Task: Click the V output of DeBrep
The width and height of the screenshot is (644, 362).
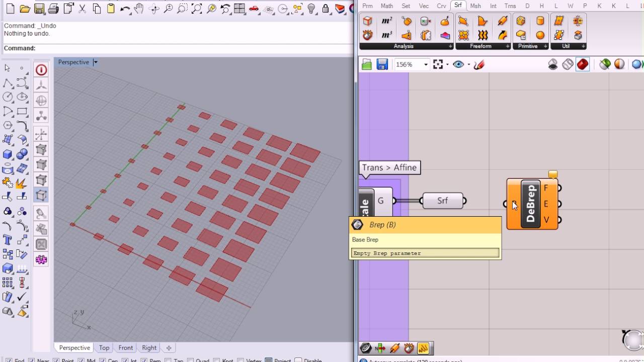Action: pos(546,220)
